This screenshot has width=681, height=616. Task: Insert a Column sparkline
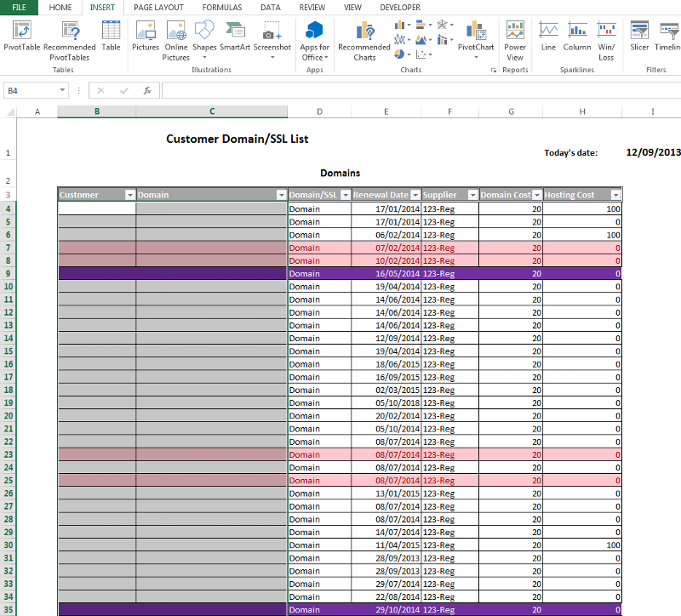click(577, 37)
